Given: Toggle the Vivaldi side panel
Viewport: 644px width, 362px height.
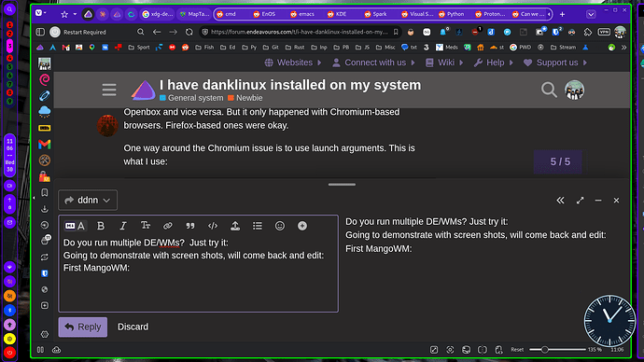Looking at the screenshot, I should pyautogui.click(x=40, y=32).
